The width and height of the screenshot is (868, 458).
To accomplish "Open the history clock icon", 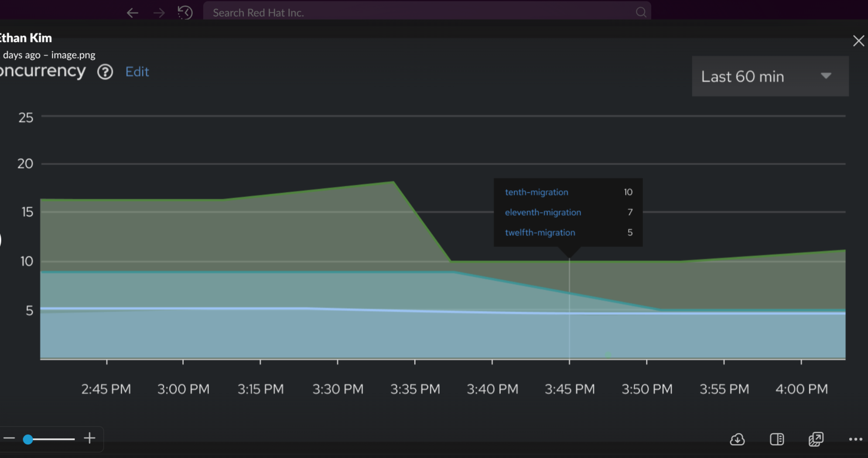I will [185, 13].
